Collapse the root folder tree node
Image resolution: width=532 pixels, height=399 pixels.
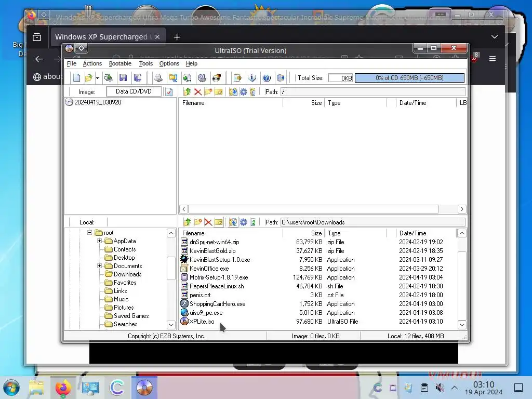(x=89, y=232)
